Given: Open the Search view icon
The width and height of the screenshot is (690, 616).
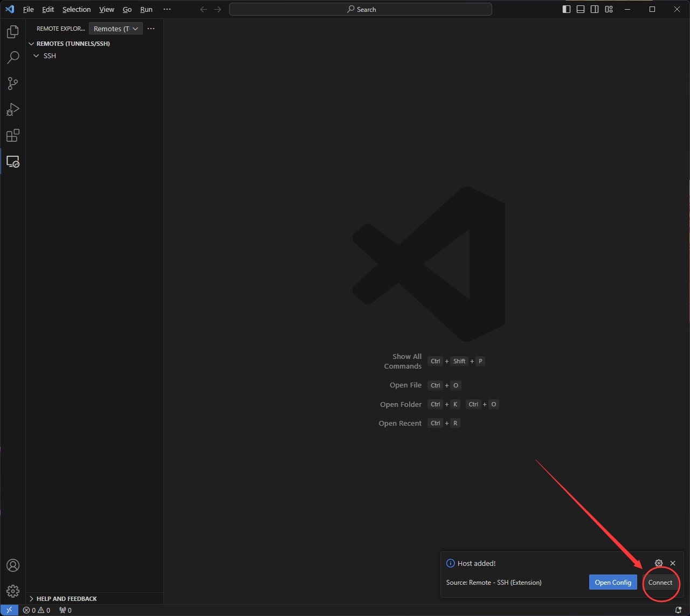Looking at the screenshot, I should point(13,58).
